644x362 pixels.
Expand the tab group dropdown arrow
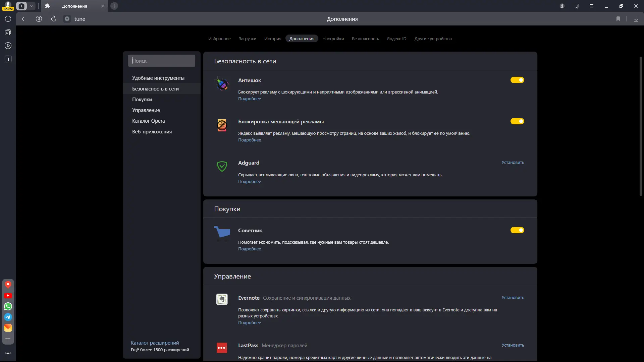click(x=32, y=6)
